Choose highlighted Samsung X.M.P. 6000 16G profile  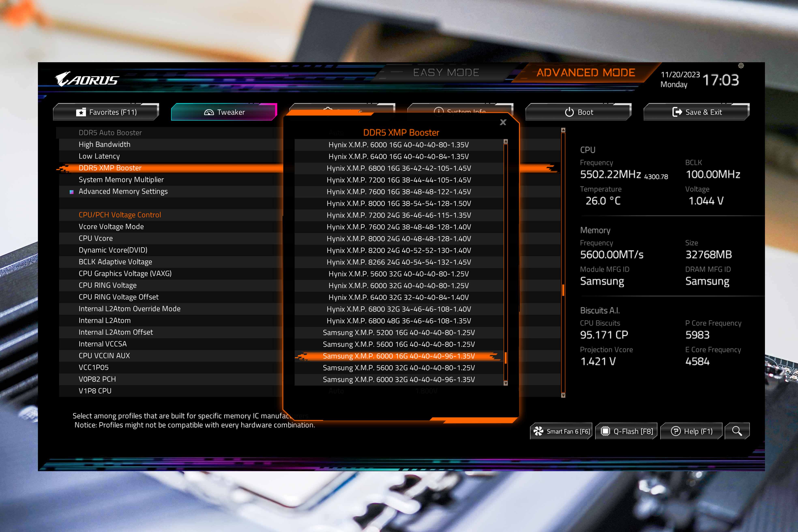coord(399,356)
